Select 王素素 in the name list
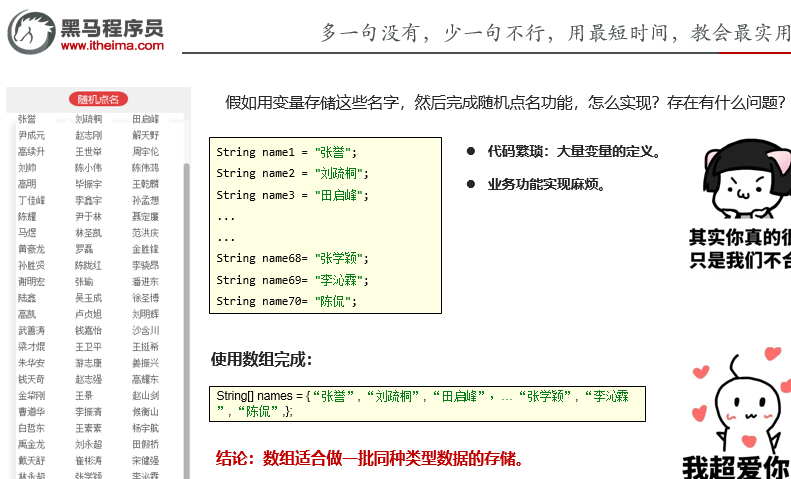 coord(88,428)
